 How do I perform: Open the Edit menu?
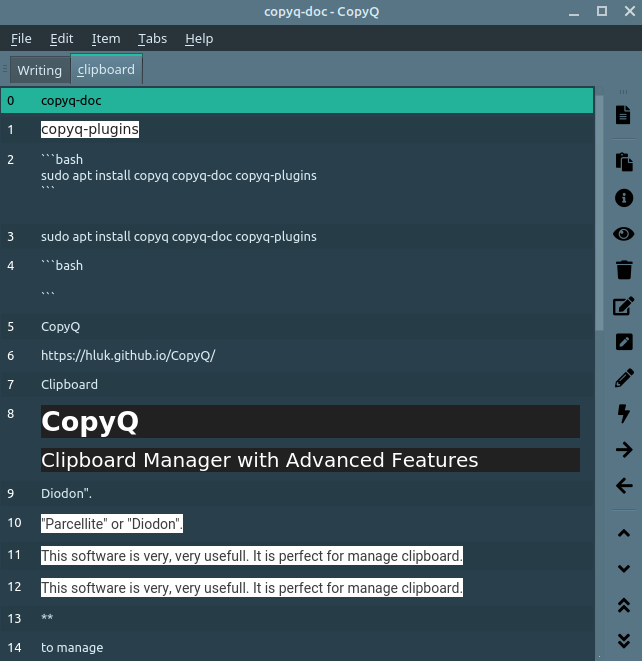[62, 39]
